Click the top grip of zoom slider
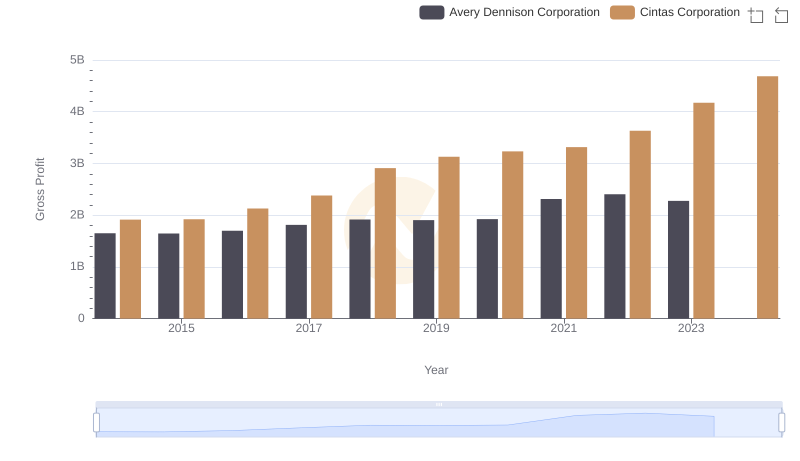800x461 pixels. pos(439,404)
